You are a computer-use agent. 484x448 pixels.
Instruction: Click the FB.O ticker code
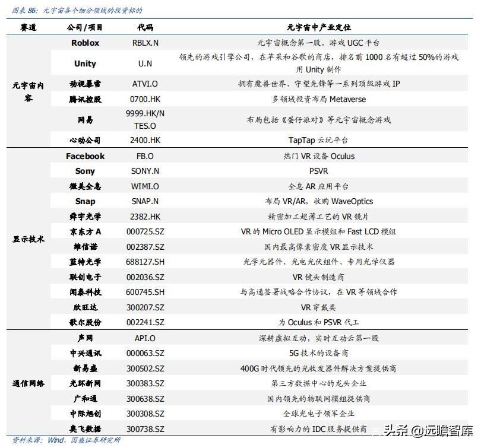145,156
